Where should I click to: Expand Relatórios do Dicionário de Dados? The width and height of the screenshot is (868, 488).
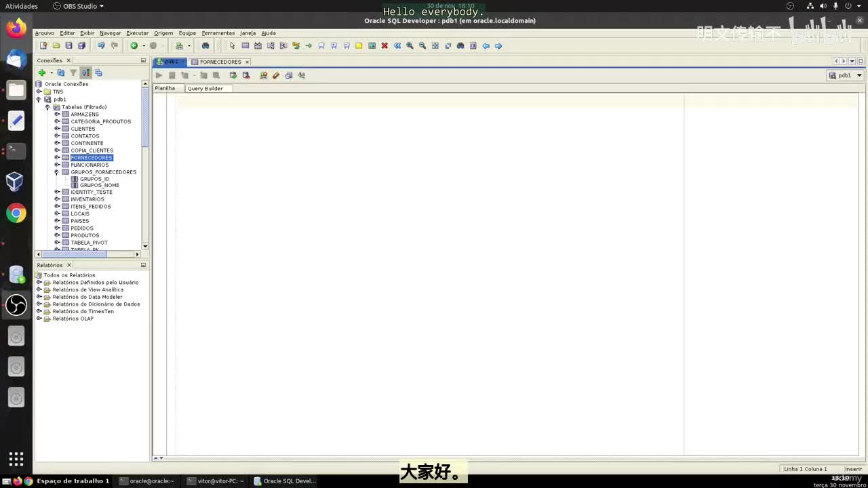point(39,304)
